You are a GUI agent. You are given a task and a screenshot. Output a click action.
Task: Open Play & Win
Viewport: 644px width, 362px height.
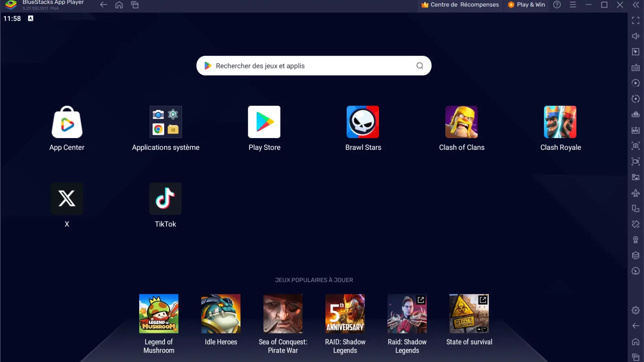(x=526, y=5)
